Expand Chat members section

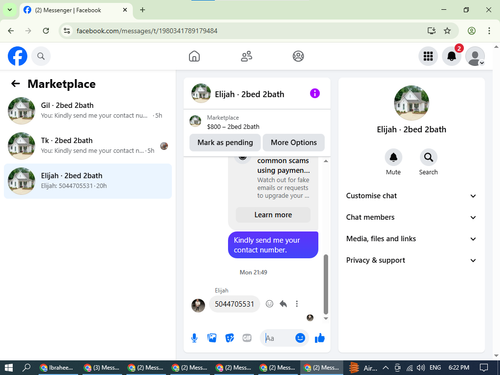click(x=411, y=217)
